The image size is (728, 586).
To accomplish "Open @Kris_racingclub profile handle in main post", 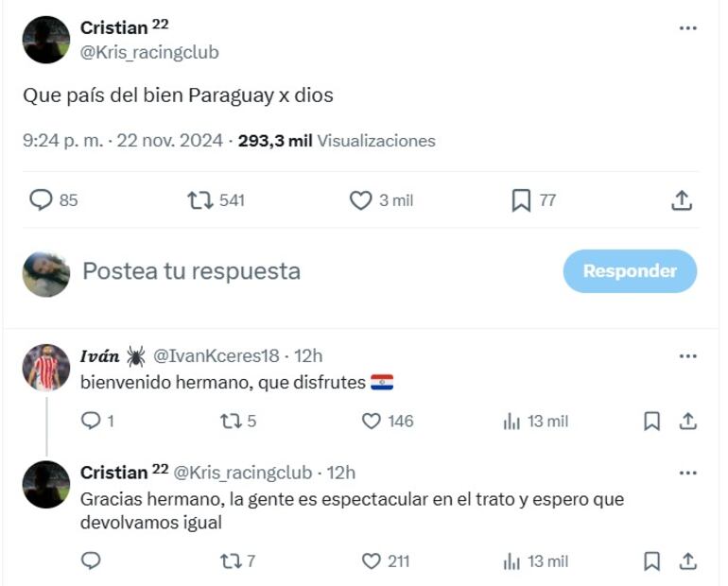I will [149, 52].
